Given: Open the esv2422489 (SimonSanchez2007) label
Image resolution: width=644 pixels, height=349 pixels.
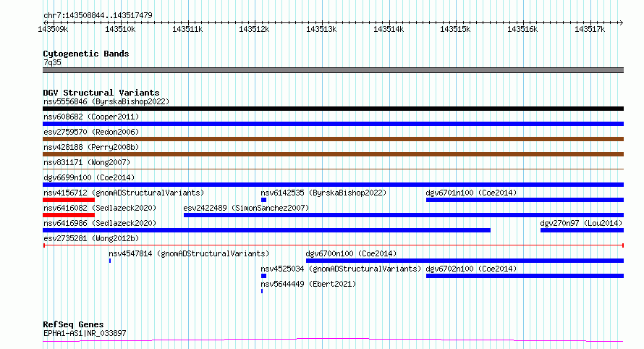Looking at the screenshot, I should pos(246,208).
